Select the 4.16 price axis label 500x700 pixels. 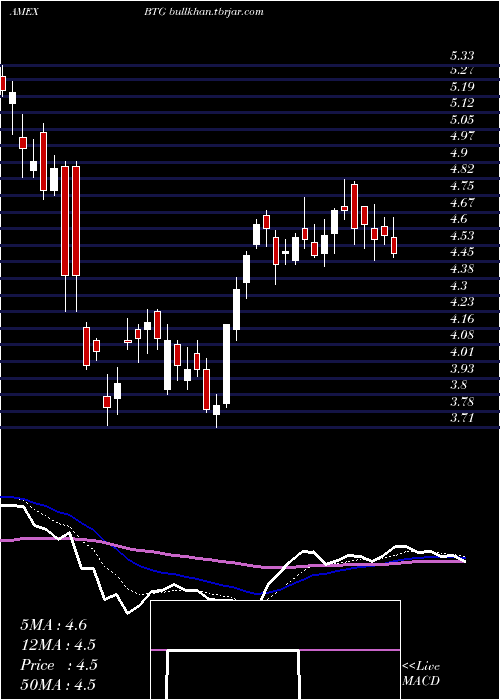point(462,319)
